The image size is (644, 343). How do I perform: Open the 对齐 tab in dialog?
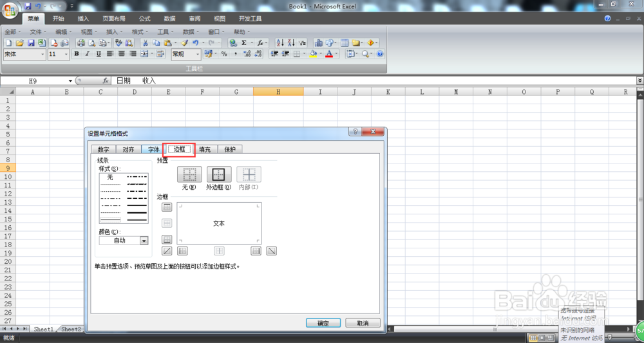(x=129, y=149)
